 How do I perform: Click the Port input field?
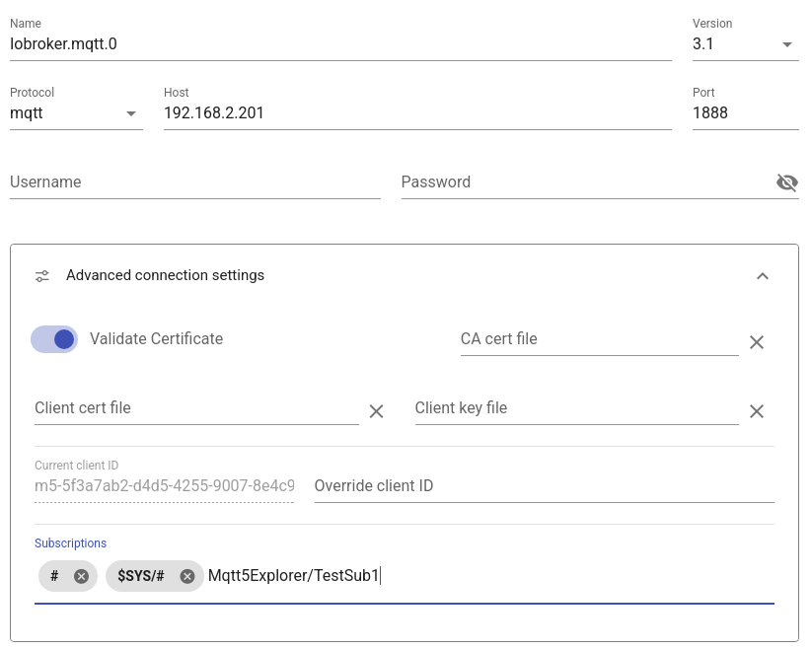pyautogui.click(x=745, y=113)
